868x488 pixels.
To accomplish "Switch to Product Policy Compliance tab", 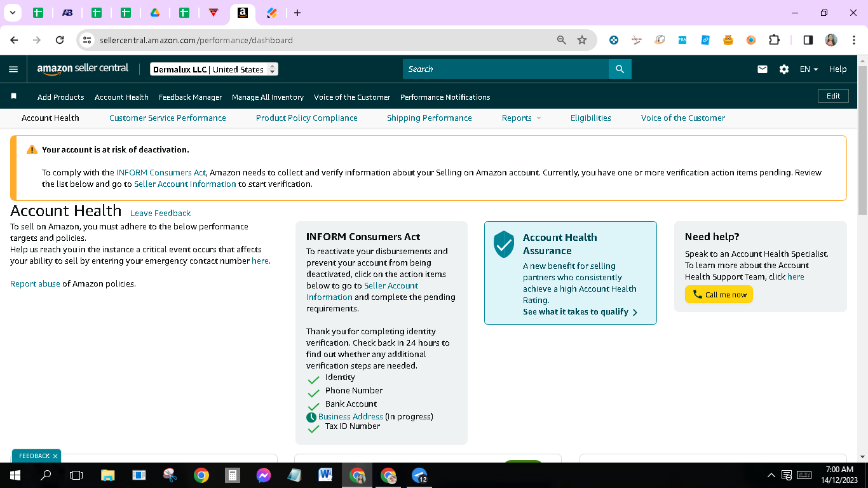I will (x=307, y=118).
